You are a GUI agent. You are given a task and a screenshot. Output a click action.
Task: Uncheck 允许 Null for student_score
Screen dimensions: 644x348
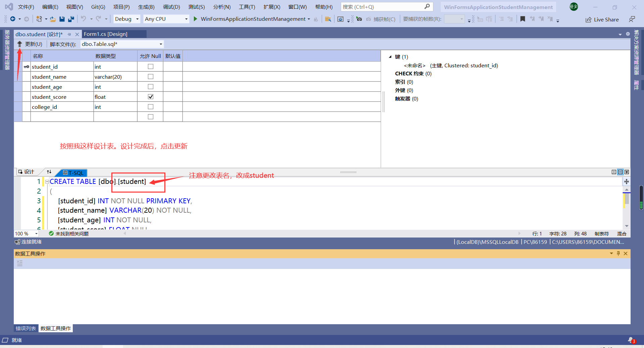150,96
